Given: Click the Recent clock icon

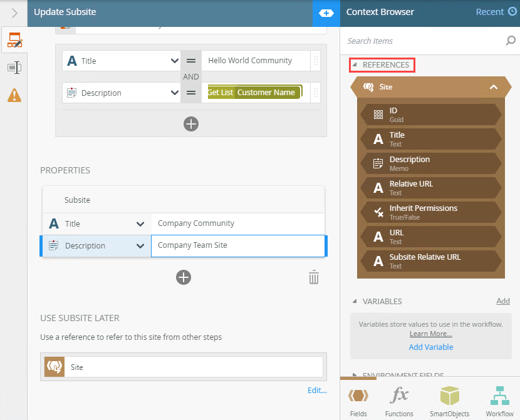Looking at the screenshot, I should point(512,12).
